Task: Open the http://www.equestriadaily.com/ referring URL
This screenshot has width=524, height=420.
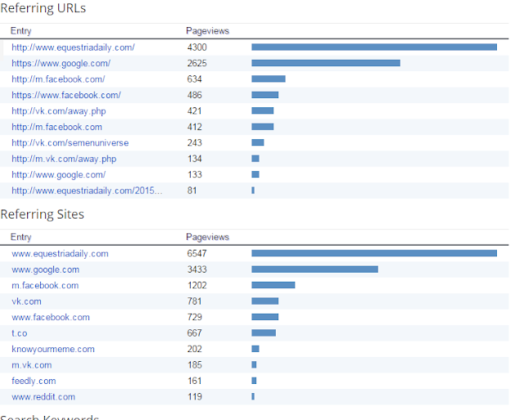Action: 73,47
